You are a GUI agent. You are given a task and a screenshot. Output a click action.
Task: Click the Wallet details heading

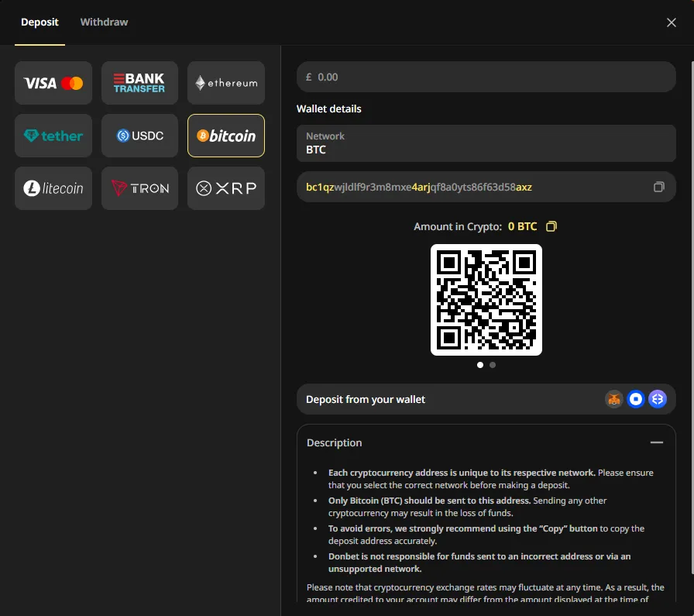pos(329,109)
